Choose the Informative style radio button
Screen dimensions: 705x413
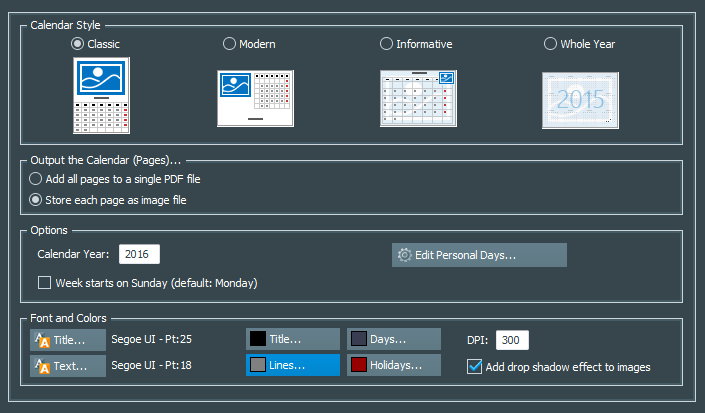[387, 44]
